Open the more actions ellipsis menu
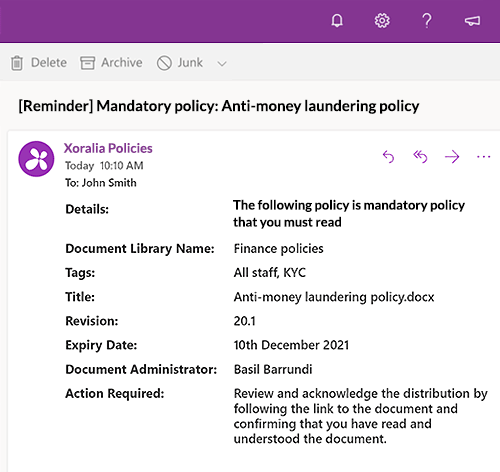 point(483,156)
